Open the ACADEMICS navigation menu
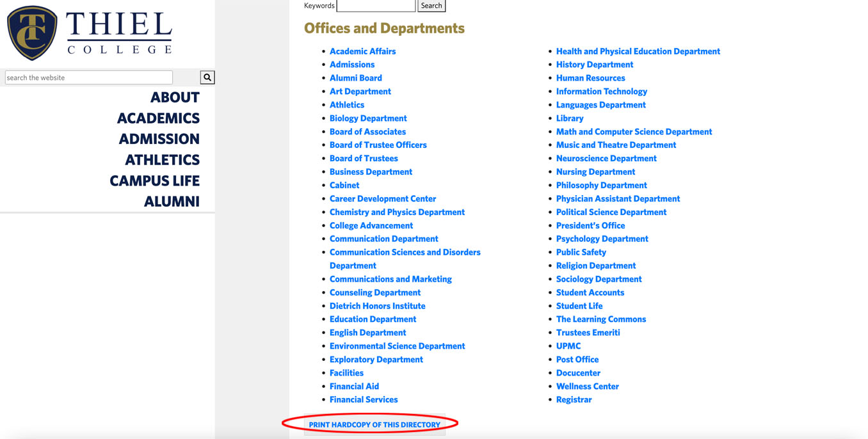Viewport: 868px width, 439px height. [x=158, y=118]
